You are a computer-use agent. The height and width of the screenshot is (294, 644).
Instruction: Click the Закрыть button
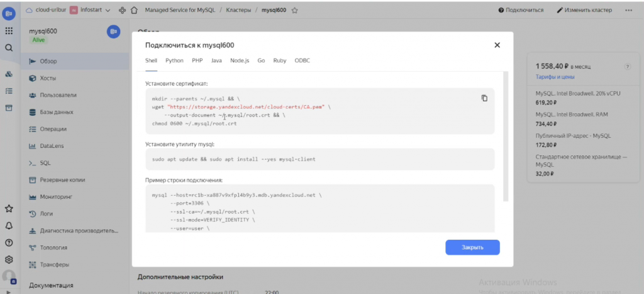[x=473, y=247]
